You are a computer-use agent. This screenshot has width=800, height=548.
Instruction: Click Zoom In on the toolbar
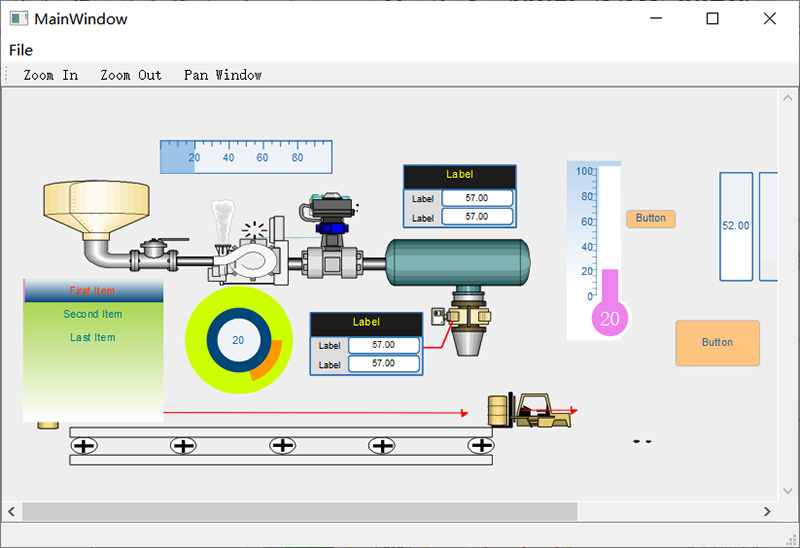[x=51, y=75]
